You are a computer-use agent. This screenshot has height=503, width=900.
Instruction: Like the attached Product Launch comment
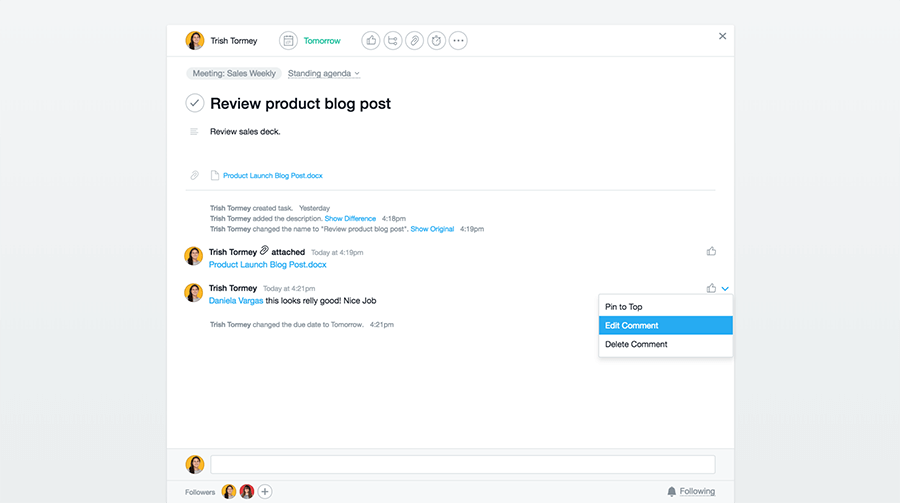[x=711, y=252]
